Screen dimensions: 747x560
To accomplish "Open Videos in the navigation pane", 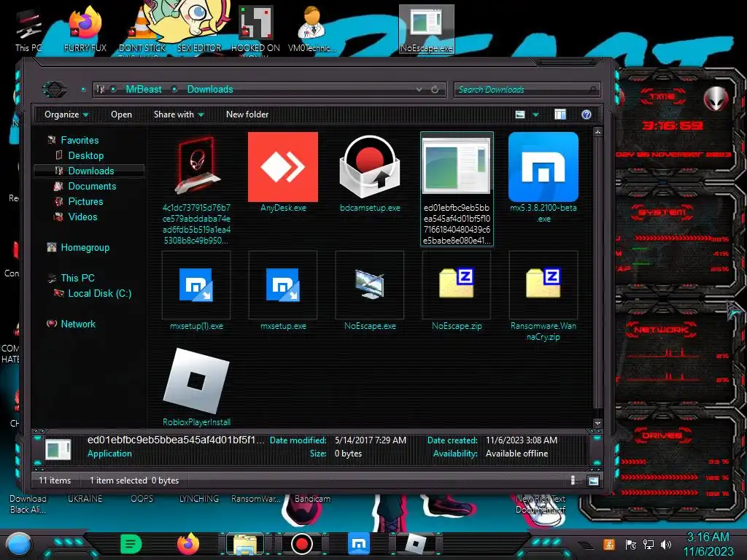I will tap(82, 217).
